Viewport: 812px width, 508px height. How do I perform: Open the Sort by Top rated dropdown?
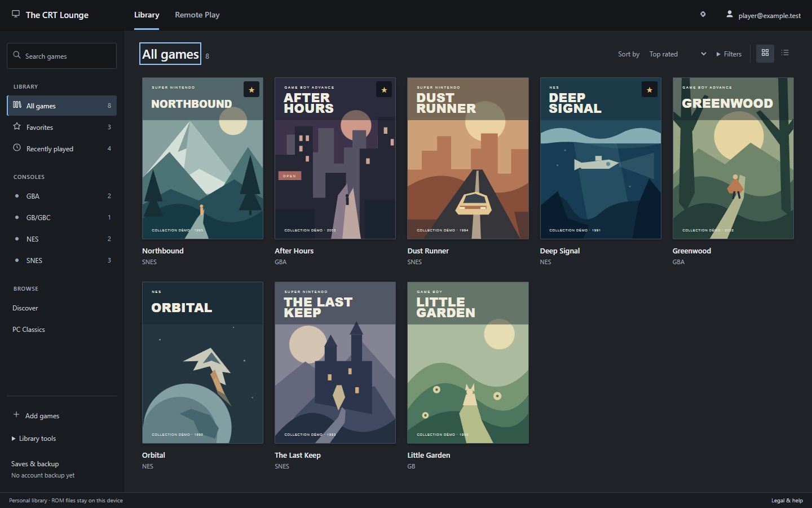[x=677, y=54]
